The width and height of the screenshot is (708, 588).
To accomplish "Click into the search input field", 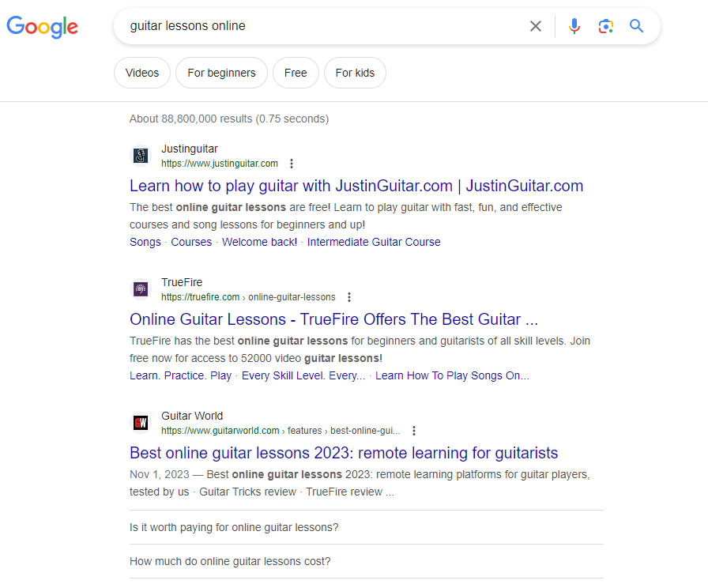I will point(316,26).
